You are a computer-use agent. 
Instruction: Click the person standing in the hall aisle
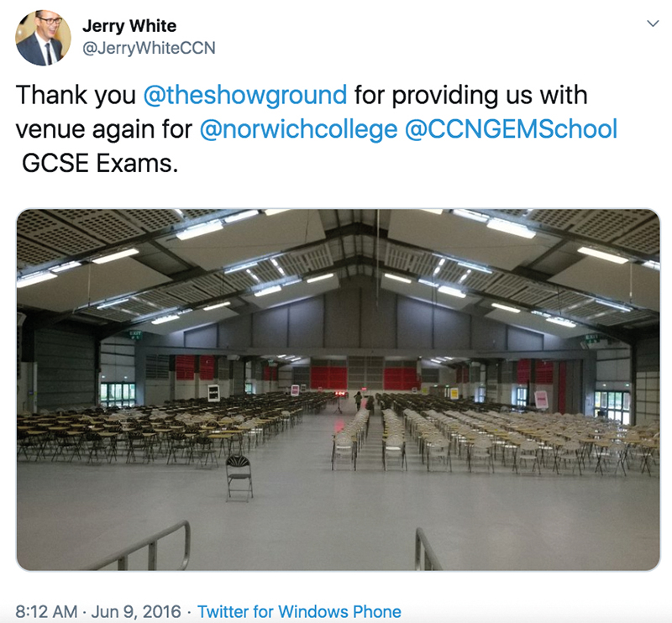coord(358,400)
